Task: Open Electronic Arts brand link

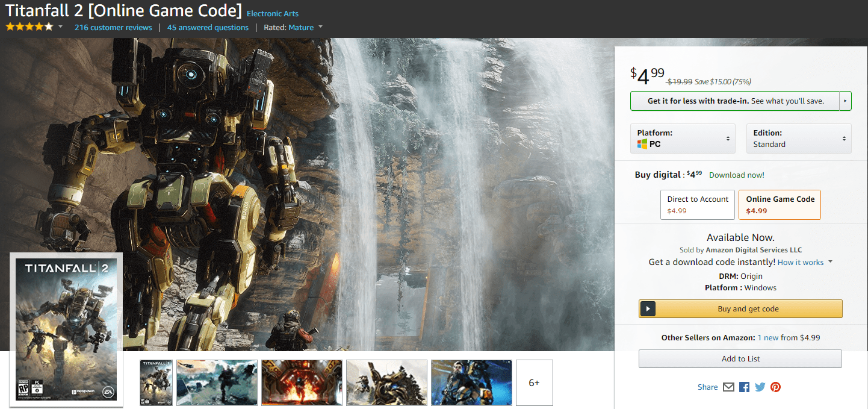Action: pos(273,13)
